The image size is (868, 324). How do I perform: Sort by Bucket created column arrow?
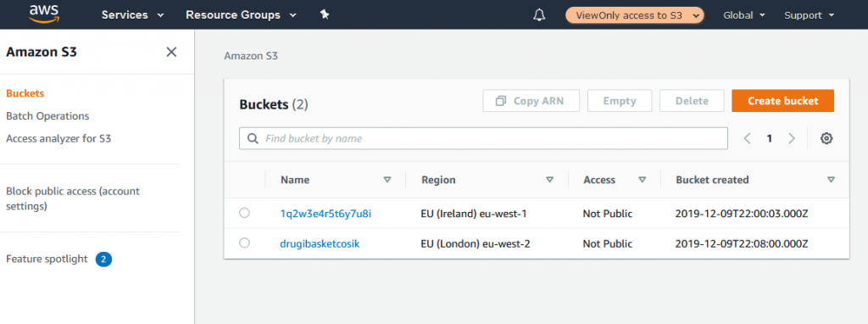pyautogui.click(x=831, y=180)
